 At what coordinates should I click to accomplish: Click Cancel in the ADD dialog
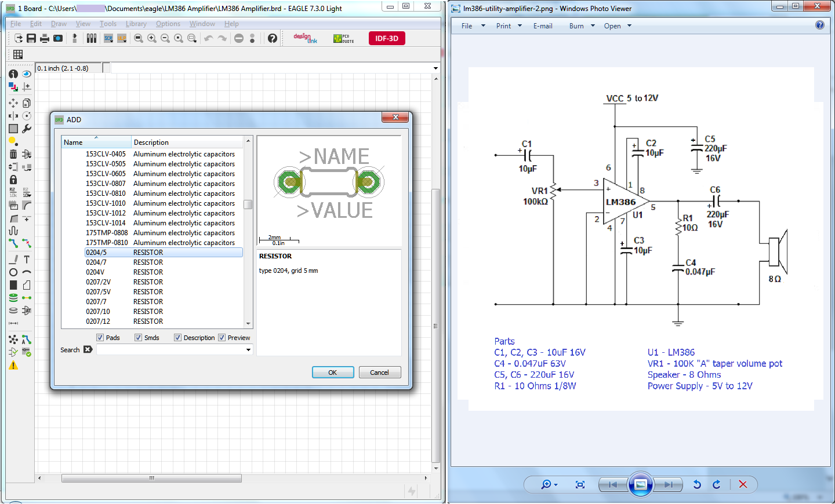click(380, 372)
